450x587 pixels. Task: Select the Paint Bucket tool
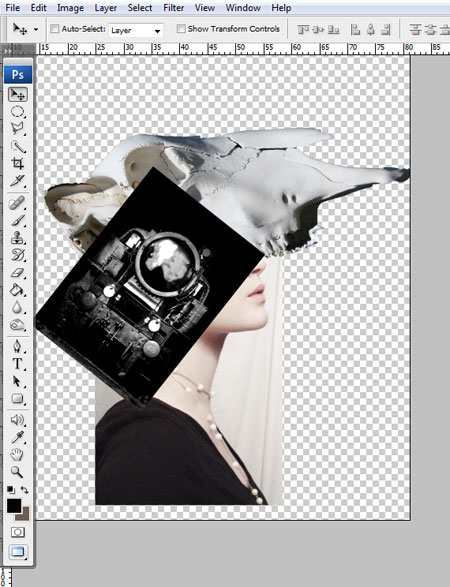pyautogui.click(x=18, y=290)
